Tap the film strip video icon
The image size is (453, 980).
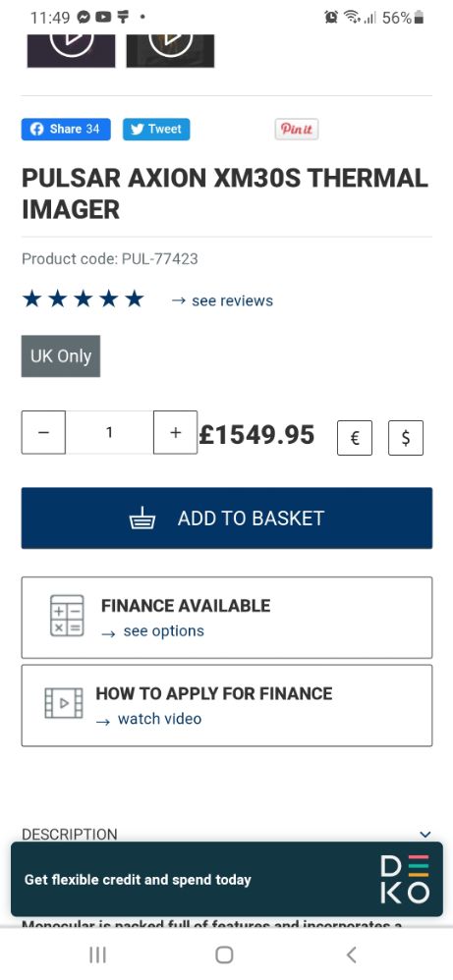64,702
